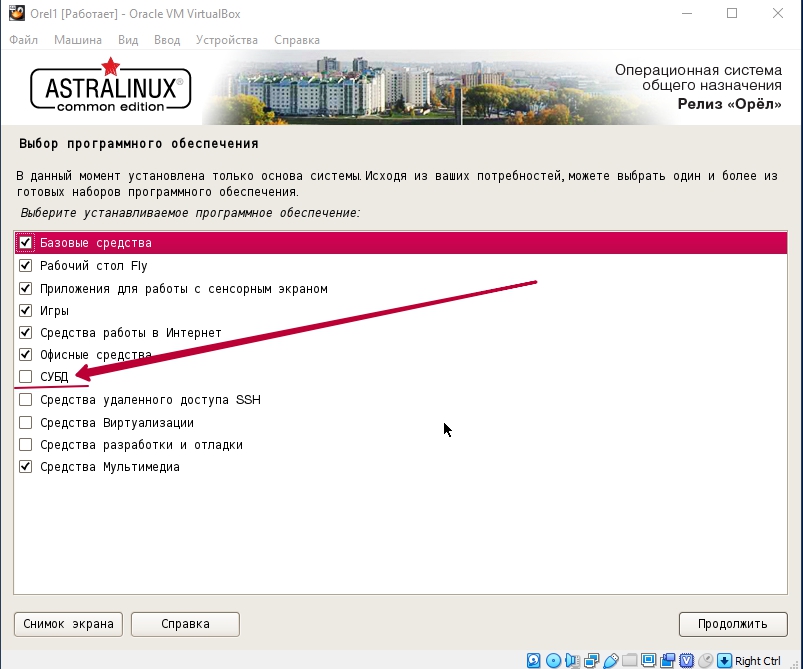The height and width of the screenshot is (669, 803).
Task: Click the Продолжить button
Action: 733,624
